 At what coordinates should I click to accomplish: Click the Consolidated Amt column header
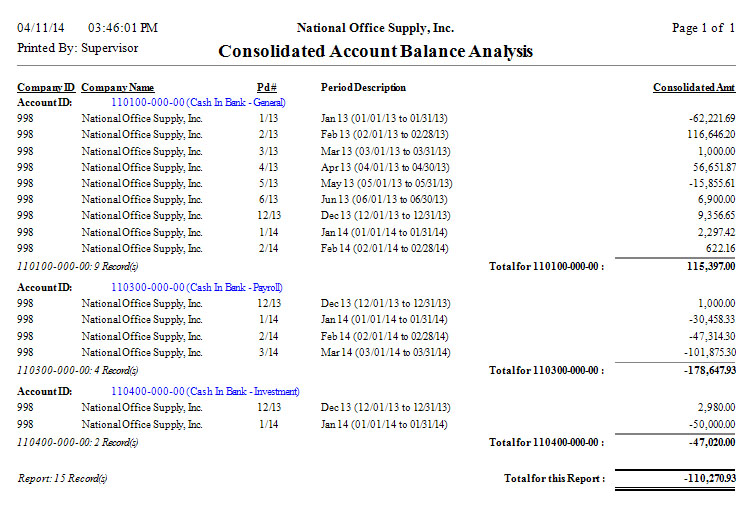click(694, 88)
